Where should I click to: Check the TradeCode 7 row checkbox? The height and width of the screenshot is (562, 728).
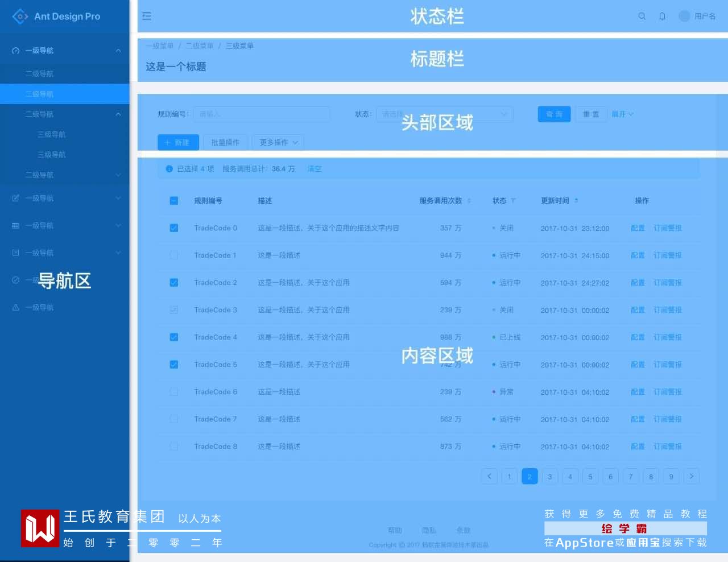[x=174, y=419]
